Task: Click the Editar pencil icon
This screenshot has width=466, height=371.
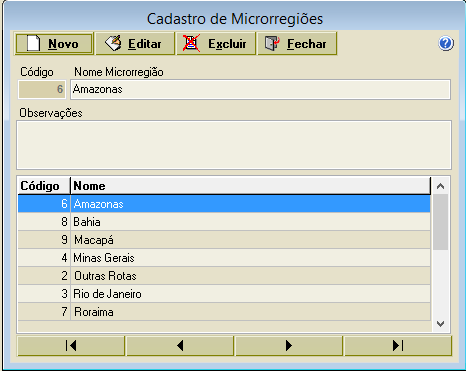Action: tap(113, 43)
